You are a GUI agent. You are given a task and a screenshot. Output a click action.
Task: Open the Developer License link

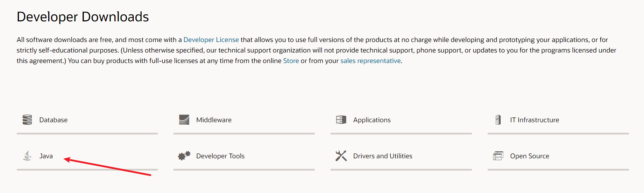coord(211,40)
